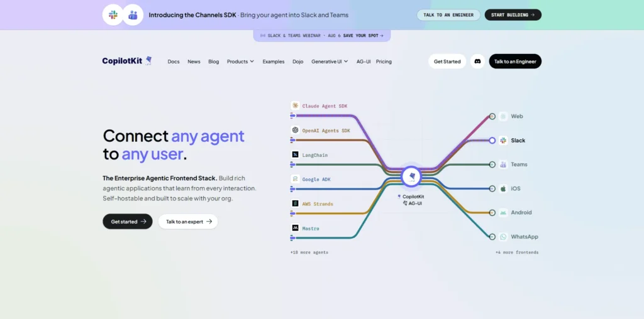Open the Examples nav item
The image size is (644, 319).
point(274,62)
